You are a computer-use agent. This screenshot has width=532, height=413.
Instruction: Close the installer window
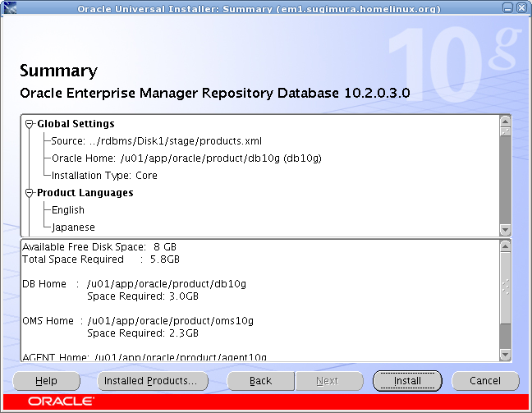pyautogui.click(x=521, y=8)
